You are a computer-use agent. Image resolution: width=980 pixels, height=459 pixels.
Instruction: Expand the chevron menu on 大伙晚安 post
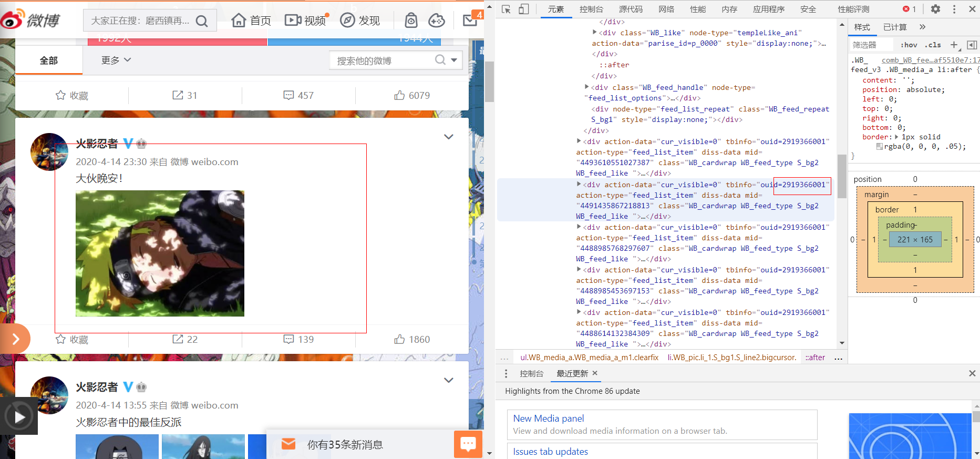(448, 137)
